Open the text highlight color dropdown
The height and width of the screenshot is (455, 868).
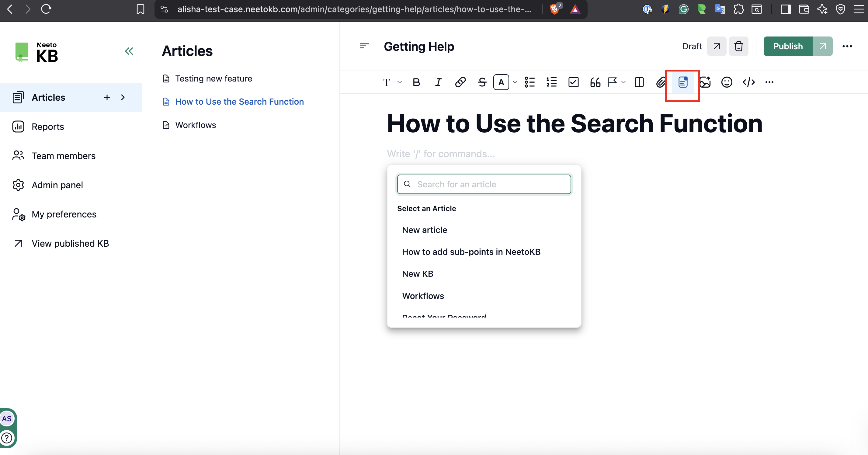(515, 82)
